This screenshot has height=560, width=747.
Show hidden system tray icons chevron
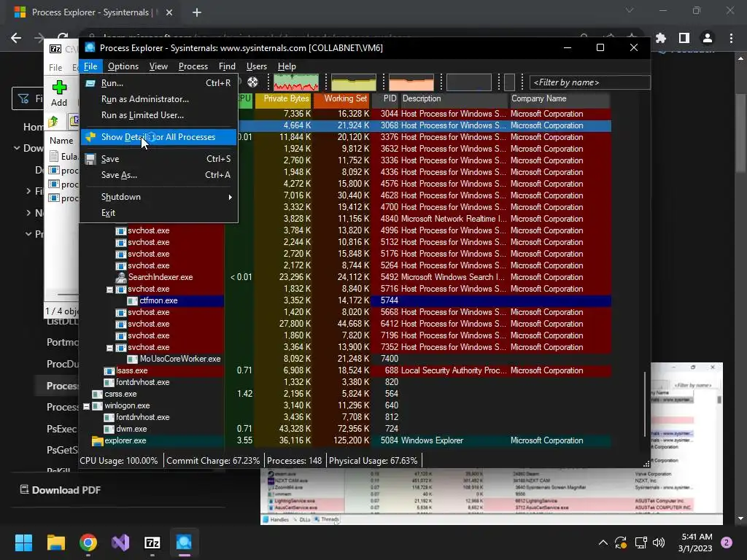(x=603, y=542)
